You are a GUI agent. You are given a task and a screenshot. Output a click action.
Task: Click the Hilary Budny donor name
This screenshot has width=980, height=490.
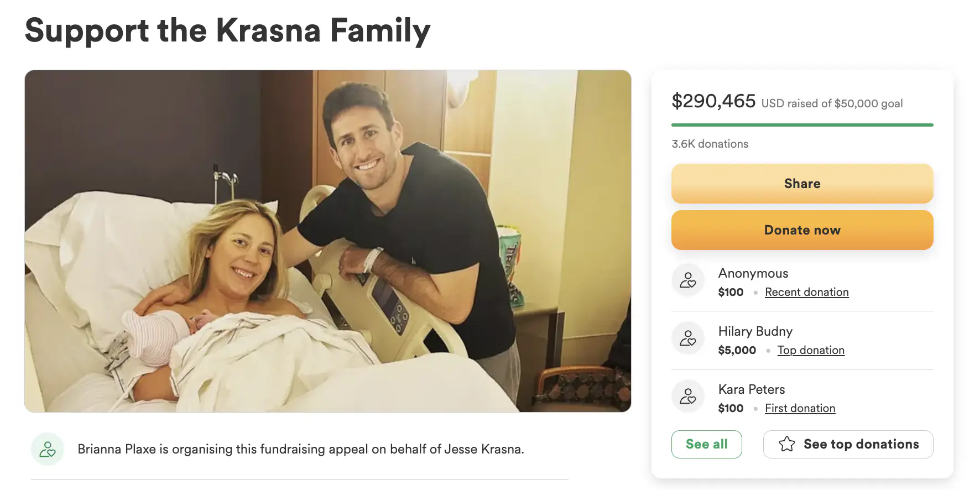755,331
